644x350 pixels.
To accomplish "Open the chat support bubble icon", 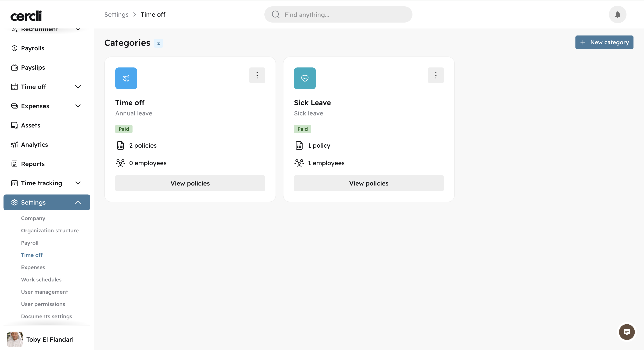I will [x=626, y=332].
